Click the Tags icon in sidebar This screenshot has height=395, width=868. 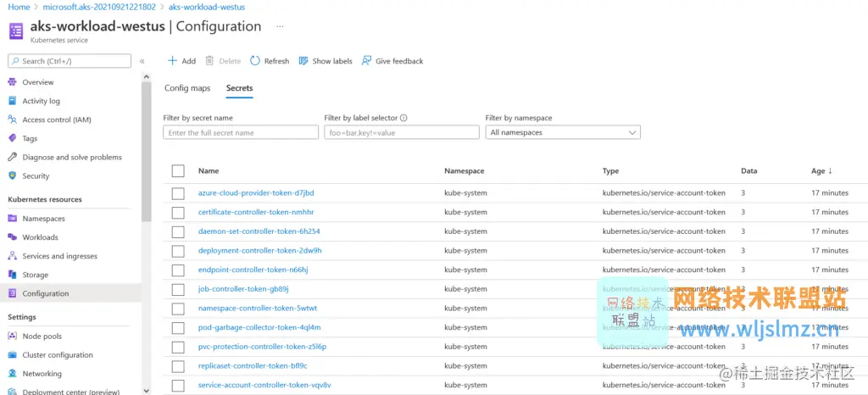tap(12, 139)
